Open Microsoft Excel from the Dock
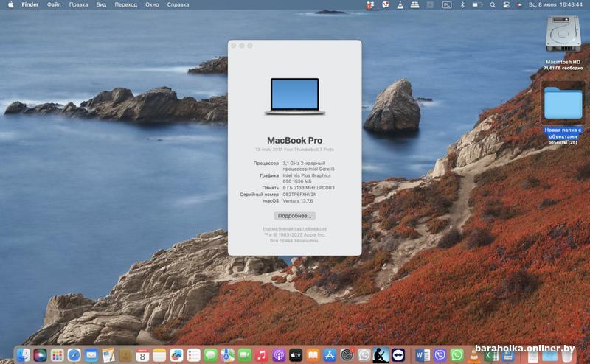 click(x=490, y=356)
